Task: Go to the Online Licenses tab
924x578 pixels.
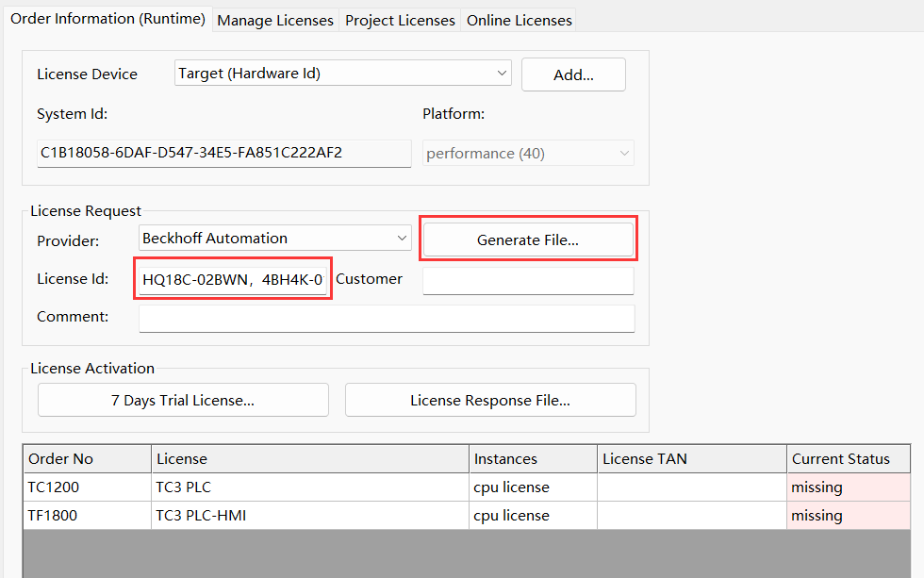Action: (519, 20)
